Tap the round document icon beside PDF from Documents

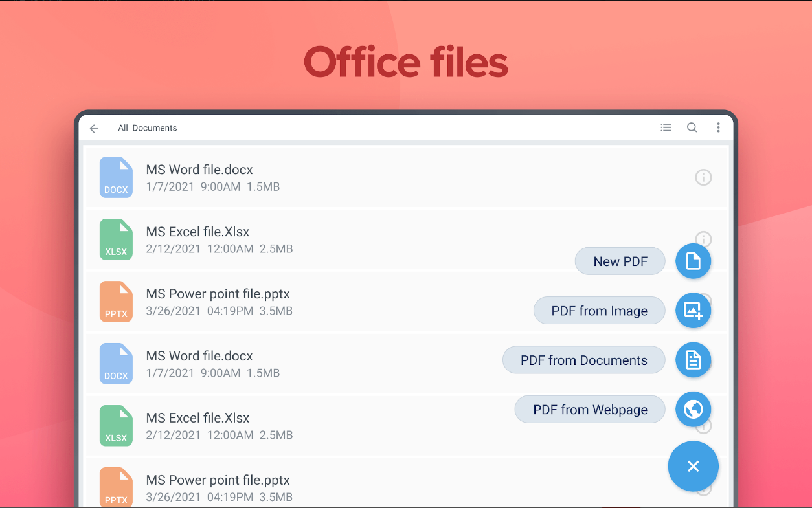click(694, 360)
